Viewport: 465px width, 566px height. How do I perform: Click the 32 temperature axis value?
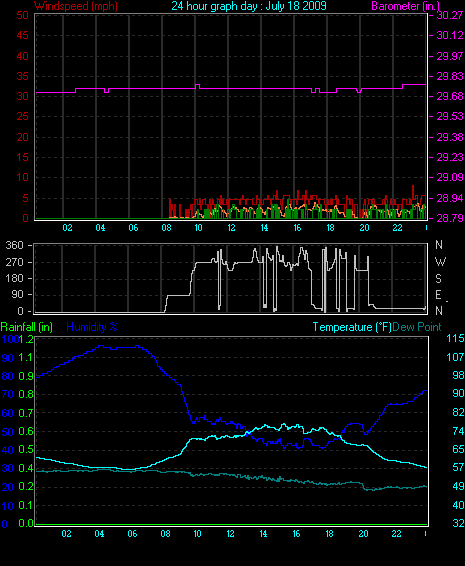pyautogui.click(x=458, y=523)
